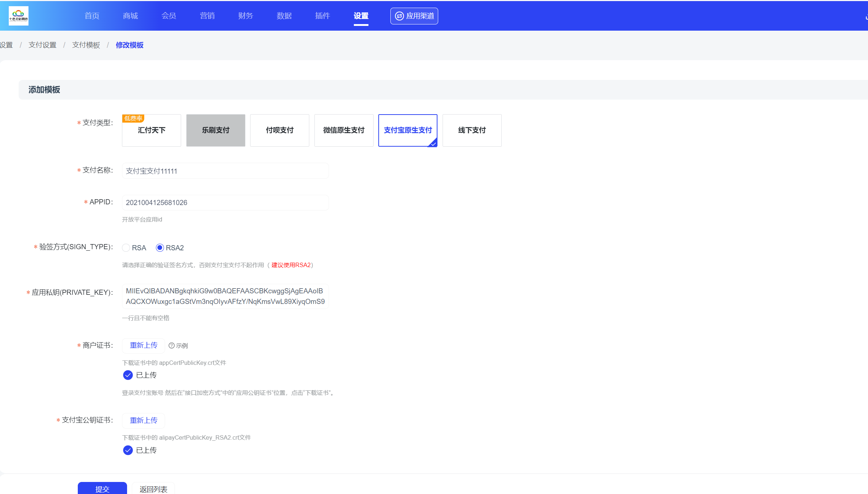Viewport: 868px width, 494px height.
Task: Switch to the 财务 navigation tab
Action: click(x=245, y=16)
